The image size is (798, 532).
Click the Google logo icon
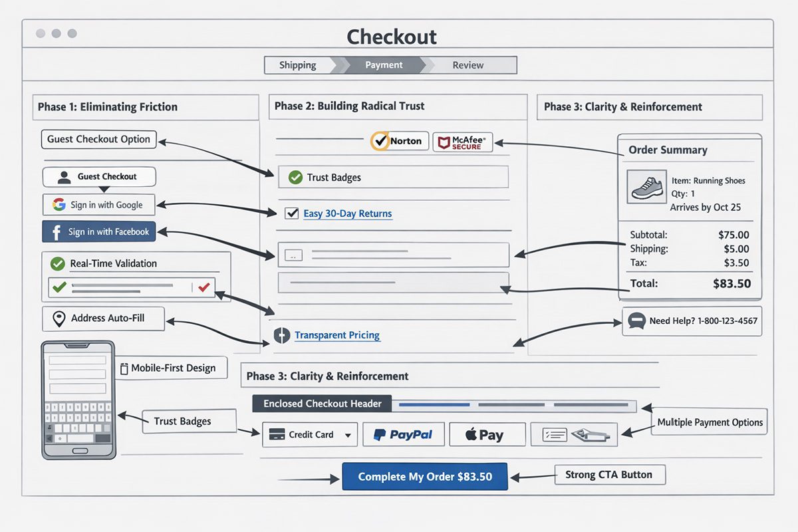coord(59,205)
